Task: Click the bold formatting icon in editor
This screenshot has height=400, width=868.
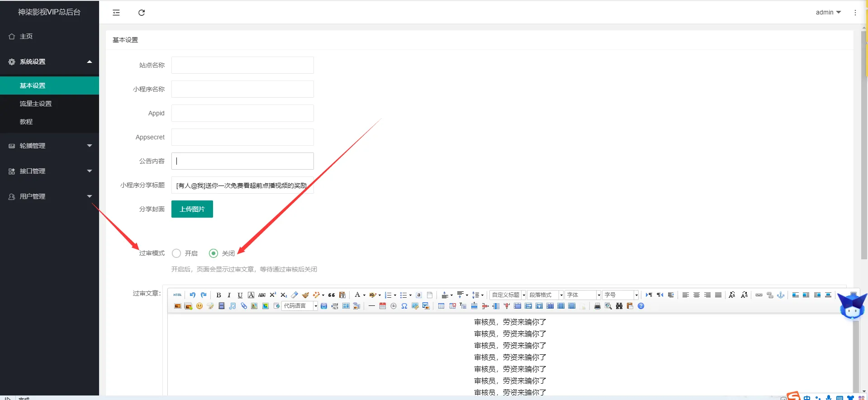Action: (x=218, y=295)
